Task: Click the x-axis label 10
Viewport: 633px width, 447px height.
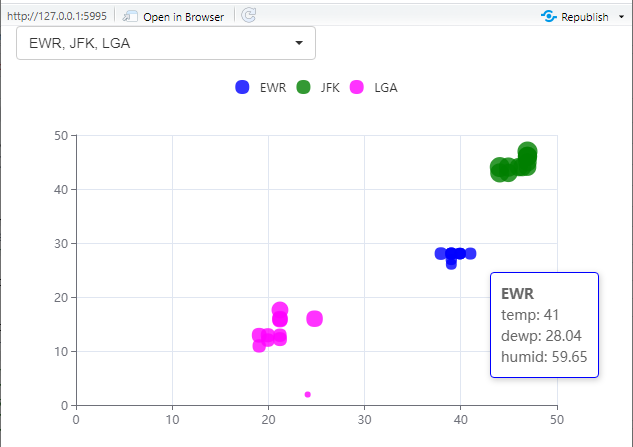Action: (x=172, y=420)
